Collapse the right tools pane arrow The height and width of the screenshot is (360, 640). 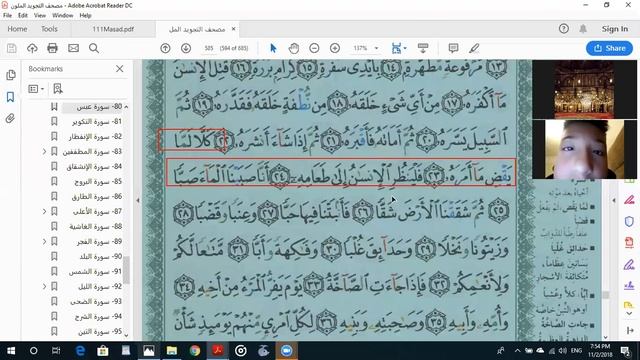[x=614, y=200]
